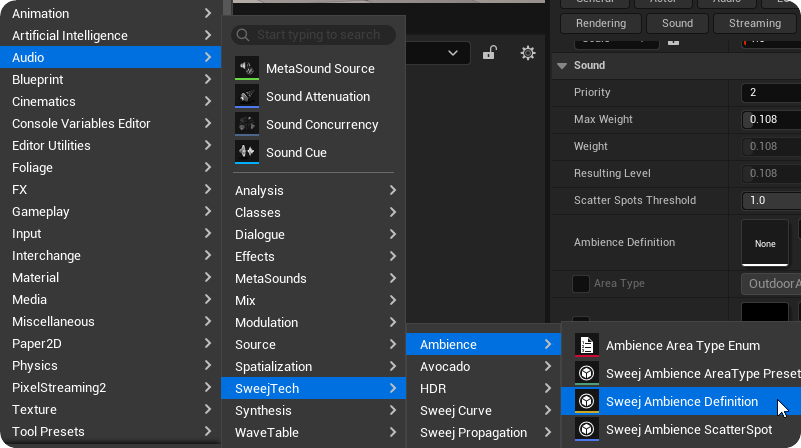The image size is (801, 448).
Task: Expand the Analysis audio submenu
Action: 313,190
